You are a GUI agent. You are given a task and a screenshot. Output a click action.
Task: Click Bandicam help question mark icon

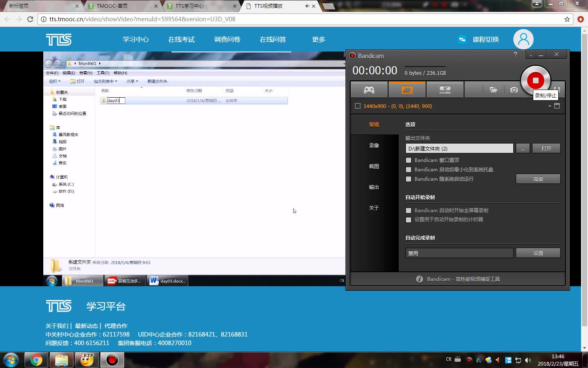pos(515,54)
